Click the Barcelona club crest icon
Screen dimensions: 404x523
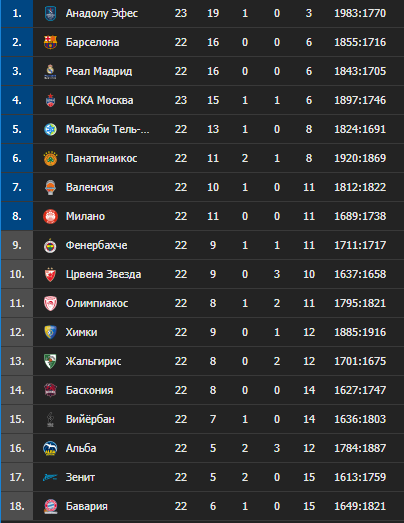[50, 42]
